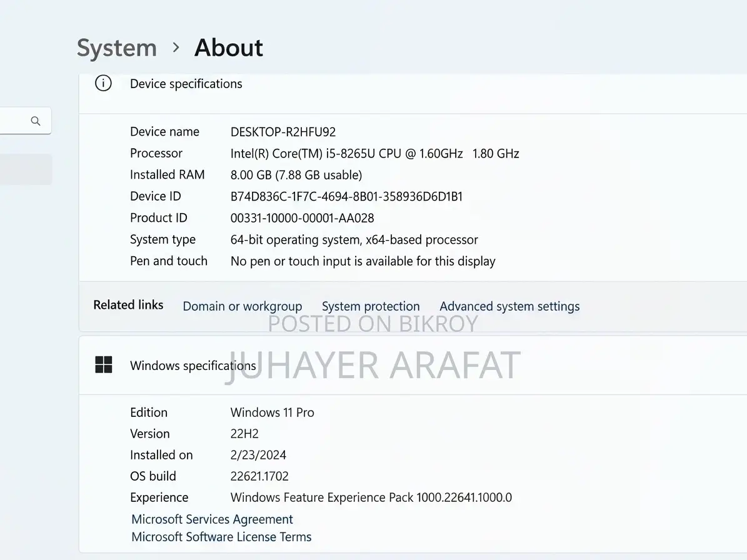Select device name DESKTOP-R2HFU92
Viewport: 747px width, 560px height.
(x=283, y=132)
